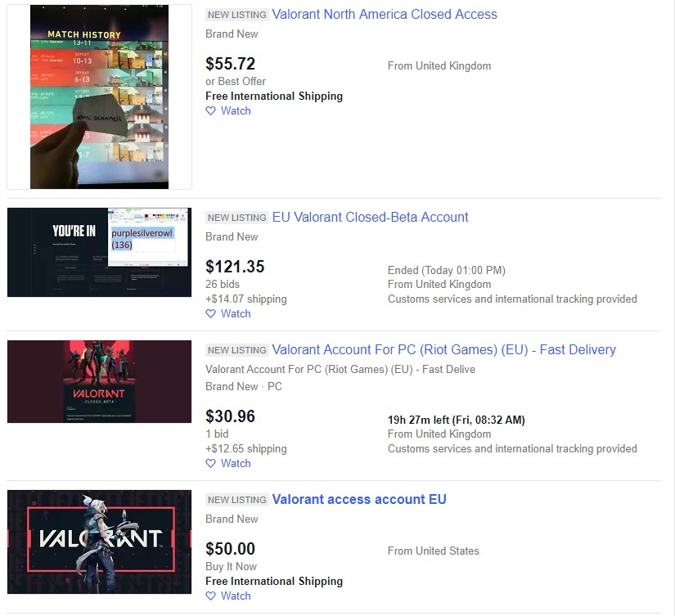Click the heart icon for the $50.00 listing

[x=210, y=596]
